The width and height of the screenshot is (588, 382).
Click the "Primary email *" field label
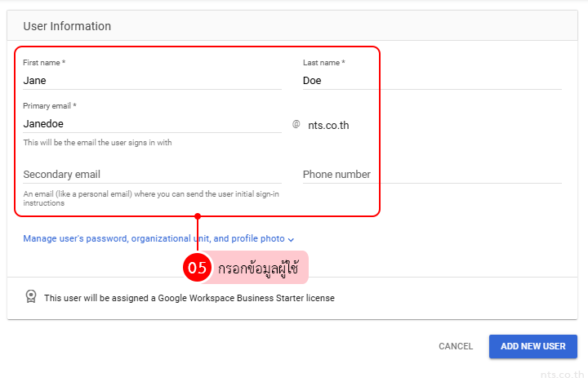pos(49,106)
